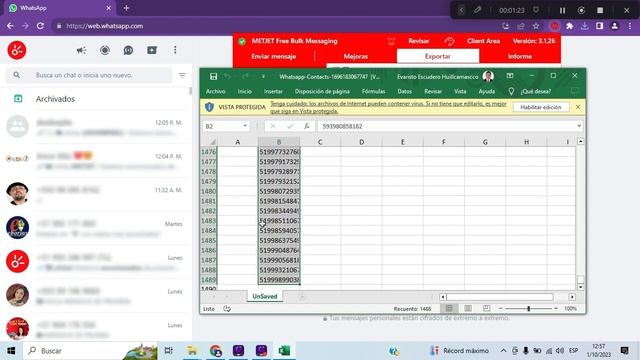Open the WhatsApp three-dot menu
The width and height of the screenshot is (640, 360).
point(175,50)
